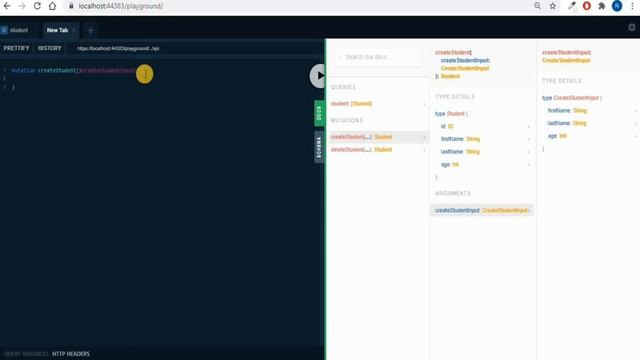Viewport: 640px width, 360px height.
Task: Close the New Tab playground tab
Action: tap(73, 30)
